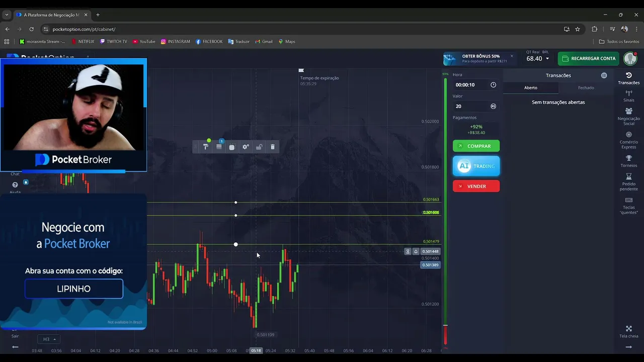Click the 0.501389 current price label
This screenshot has height=362, width=644.
click(x=430, y=265)
